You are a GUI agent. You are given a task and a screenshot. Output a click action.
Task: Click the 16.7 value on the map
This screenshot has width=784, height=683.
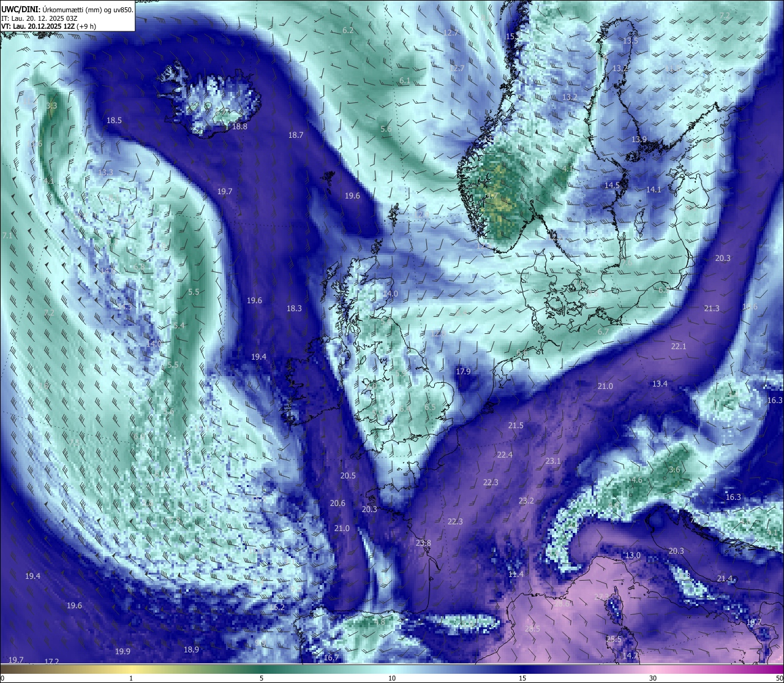(331, 658)
